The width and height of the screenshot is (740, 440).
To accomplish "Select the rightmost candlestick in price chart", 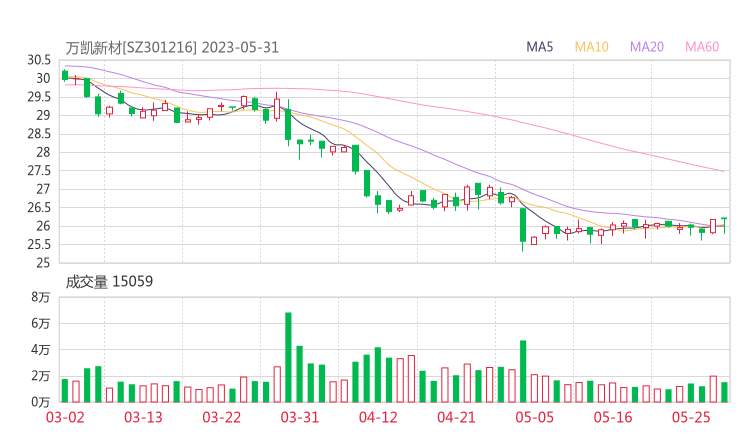I will pos(724,225).
